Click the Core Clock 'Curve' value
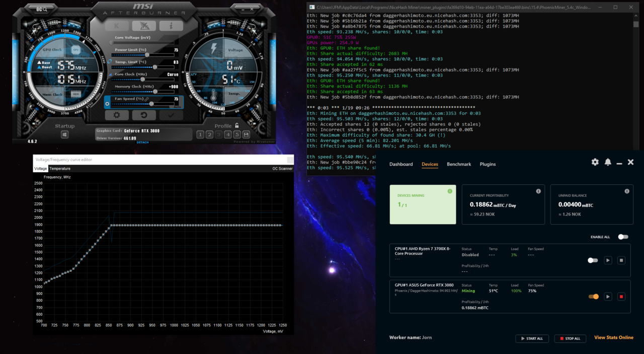The width and height of the screenshot is (644, 354). [173, 74]
